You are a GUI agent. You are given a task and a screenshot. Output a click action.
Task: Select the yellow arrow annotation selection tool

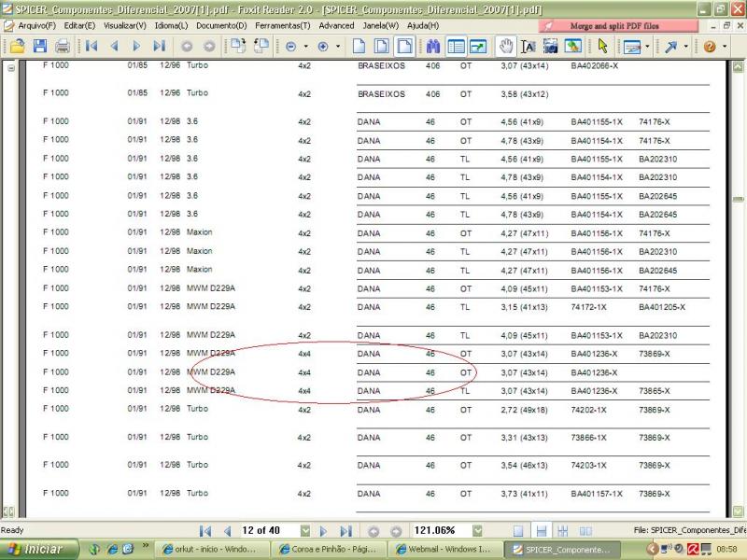[x=602, y=46]
